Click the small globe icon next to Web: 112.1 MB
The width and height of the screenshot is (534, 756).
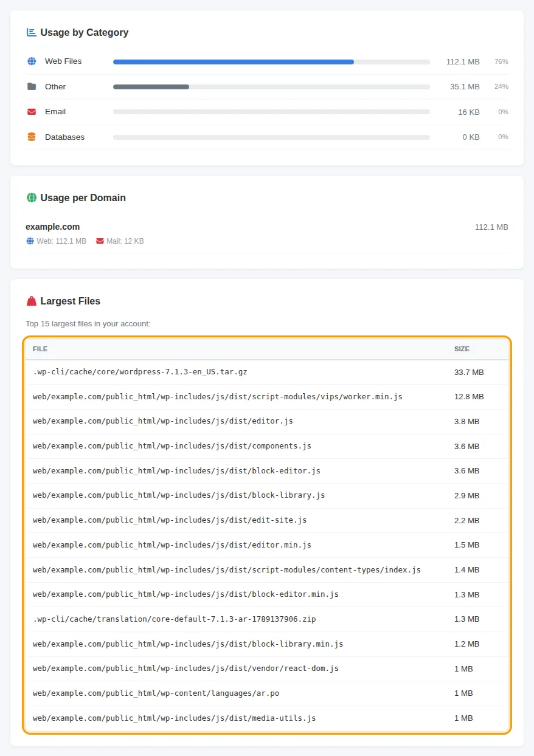(30, 241)
